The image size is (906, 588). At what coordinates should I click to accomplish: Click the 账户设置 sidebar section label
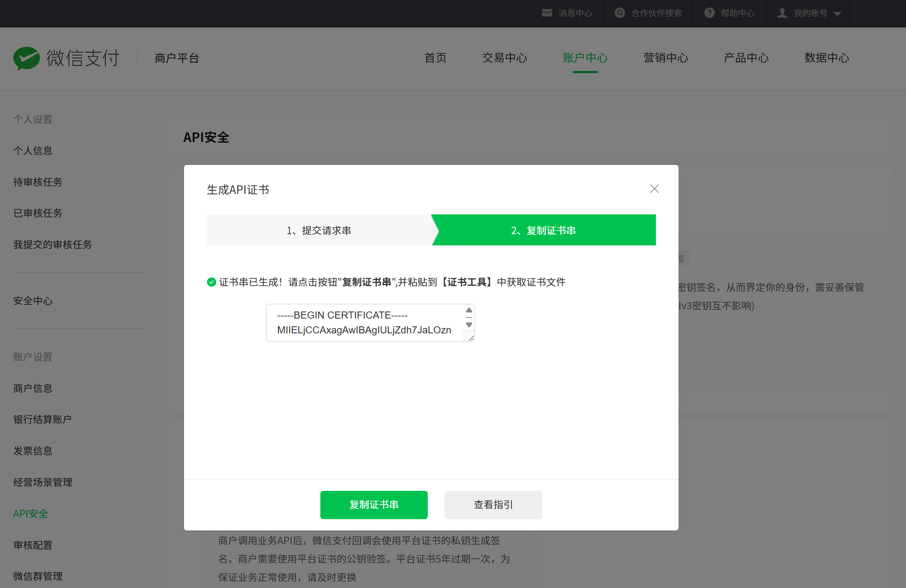[33, 357]
